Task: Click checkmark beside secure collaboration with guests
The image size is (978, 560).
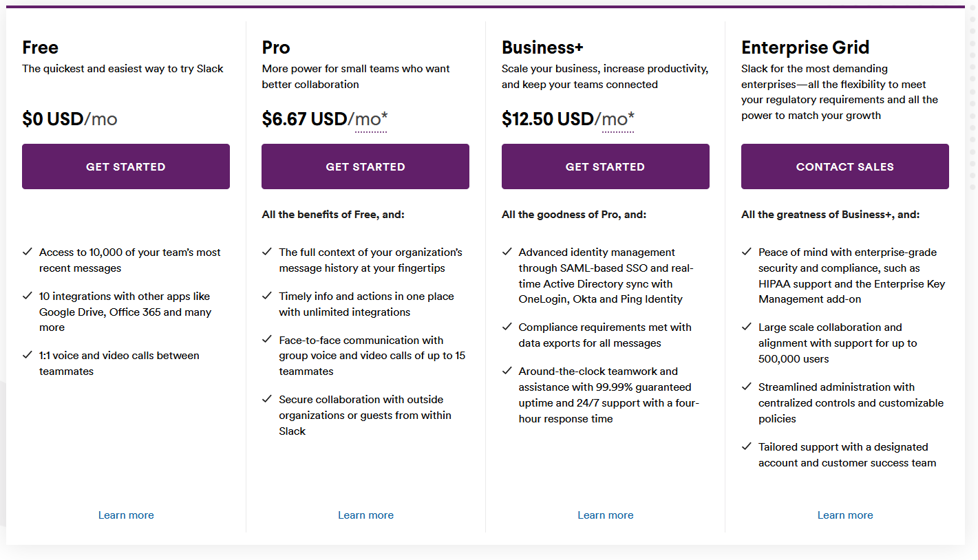Action: (267, 399)
